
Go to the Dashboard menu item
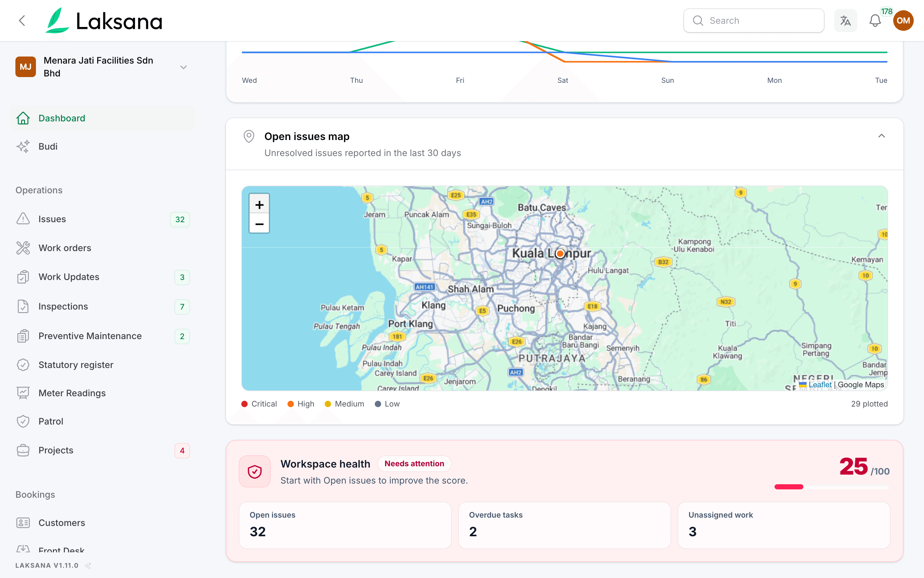pyautogui.click(x=103, y=118)
